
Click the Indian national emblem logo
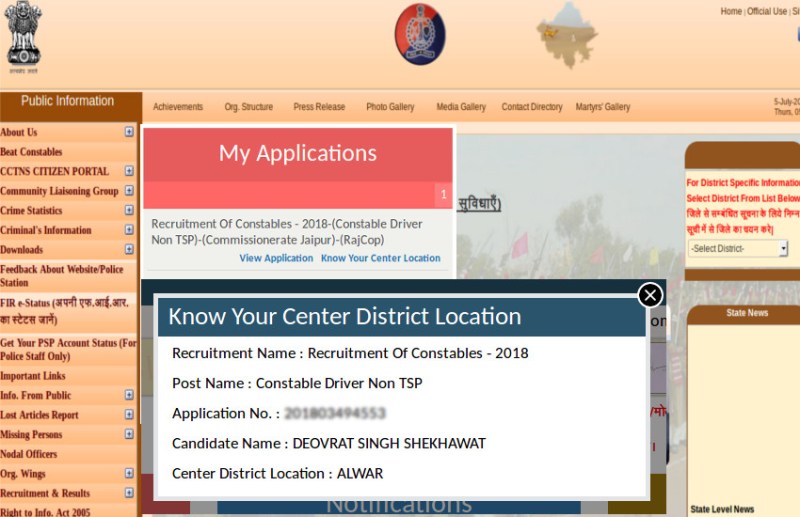pyautogui.click(x=22, y=37)
